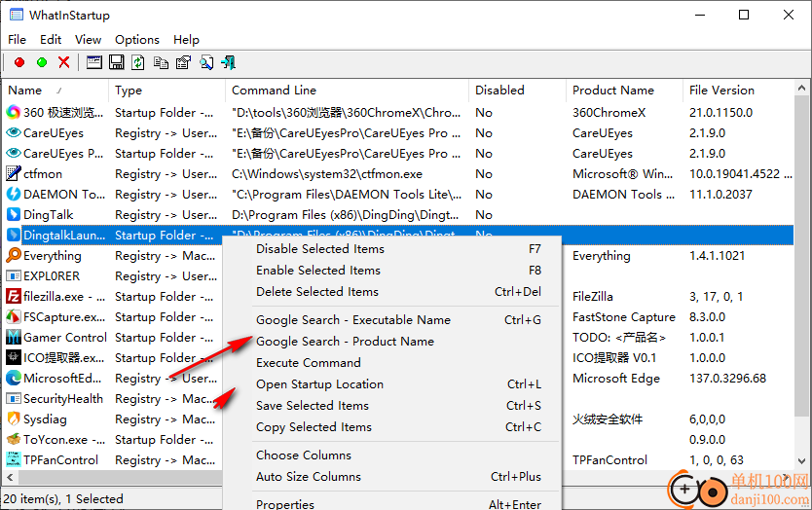Open the View menu
This screenshot has height=510, width=812.
[x=88, y=39]
